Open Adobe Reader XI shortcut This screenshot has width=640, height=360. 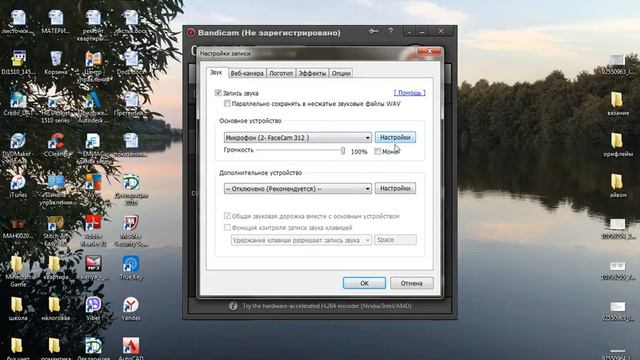[93, 231]
